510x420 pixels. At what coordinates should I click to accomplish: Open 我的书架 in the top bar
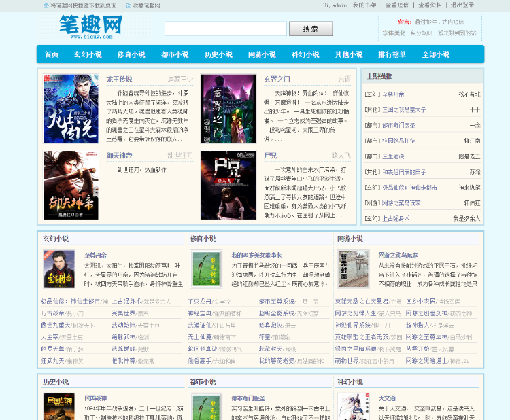(364, 5)
